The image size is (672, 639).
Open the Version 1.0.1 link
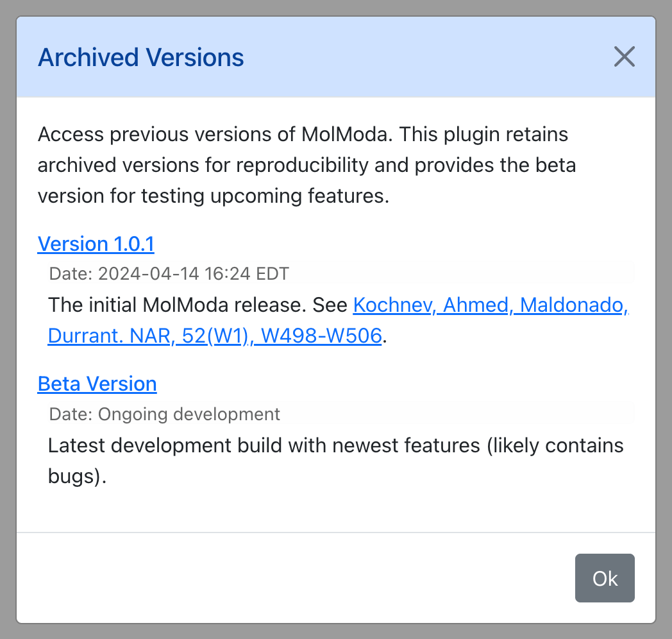pyautogui.click(x=96, y=244)
